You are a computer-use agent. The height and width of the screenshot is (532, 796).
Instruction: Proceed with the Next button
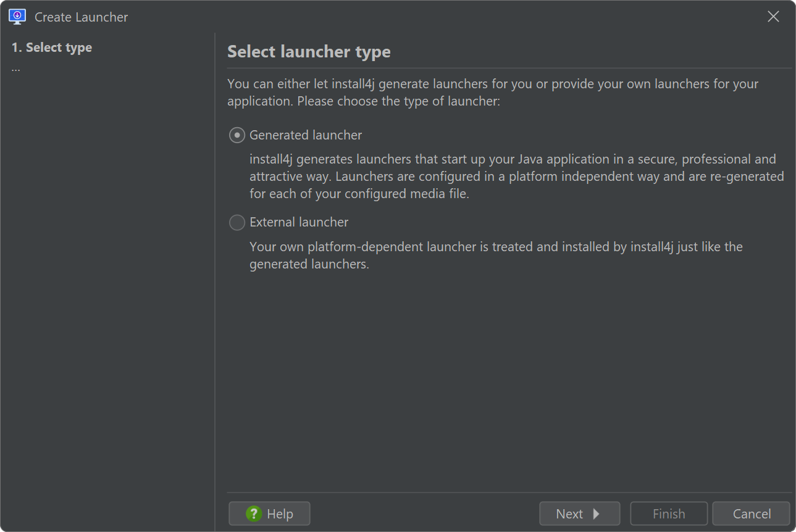tap(579, 513)
